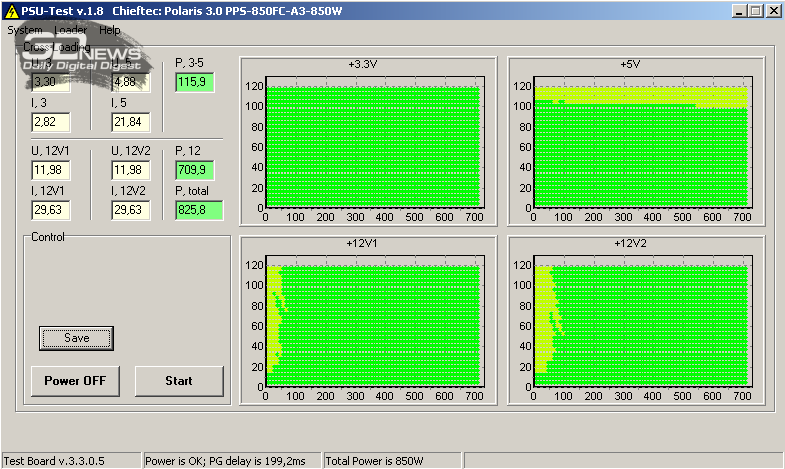
Task: Open the Help menu
Action: 110,30
